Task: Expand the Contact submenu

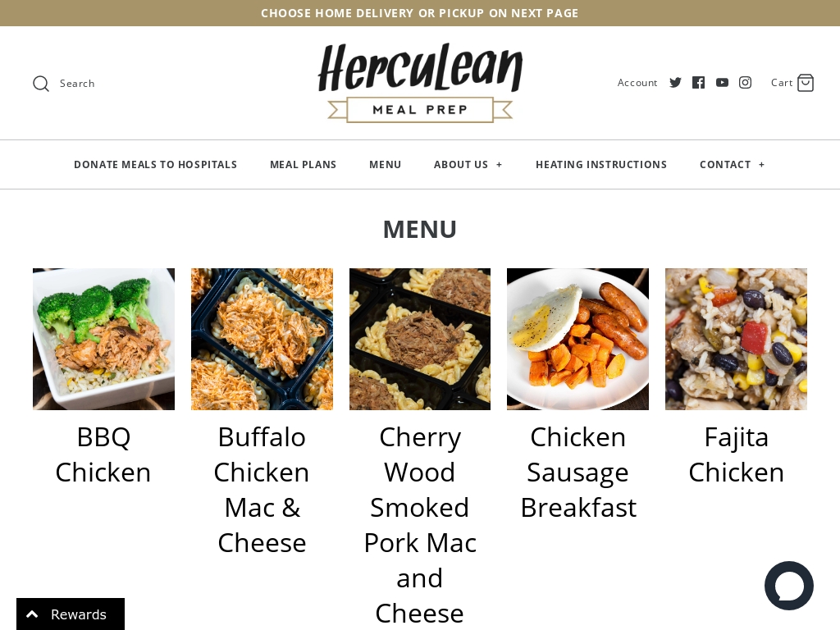Action: (761, 165)
